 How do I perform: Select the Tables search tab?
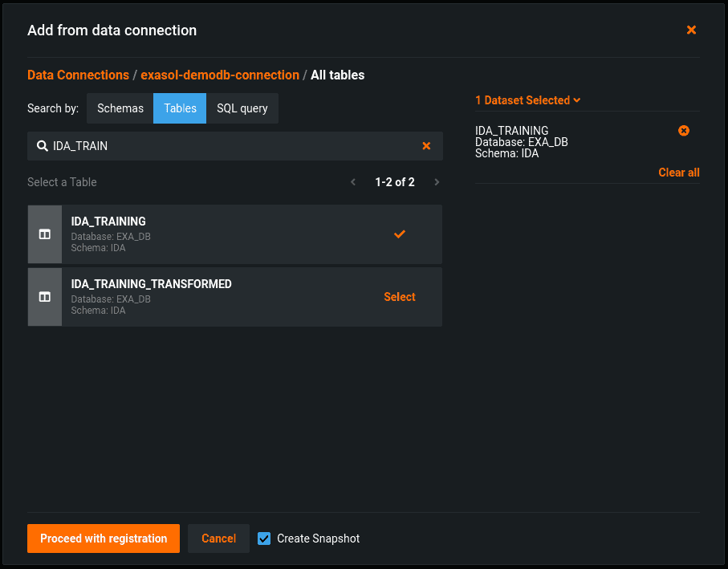[x=180, y=108]
